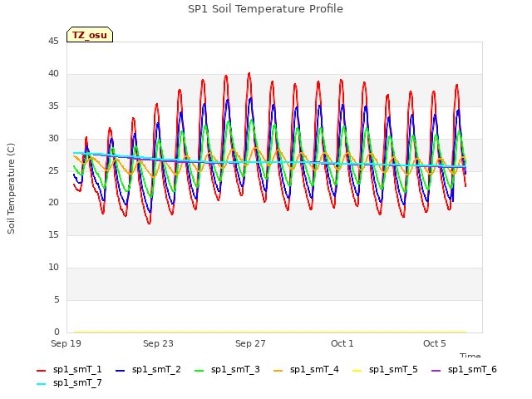Click the Oct 5 x-axis tick label
The image size is (532, 399).
435,343
